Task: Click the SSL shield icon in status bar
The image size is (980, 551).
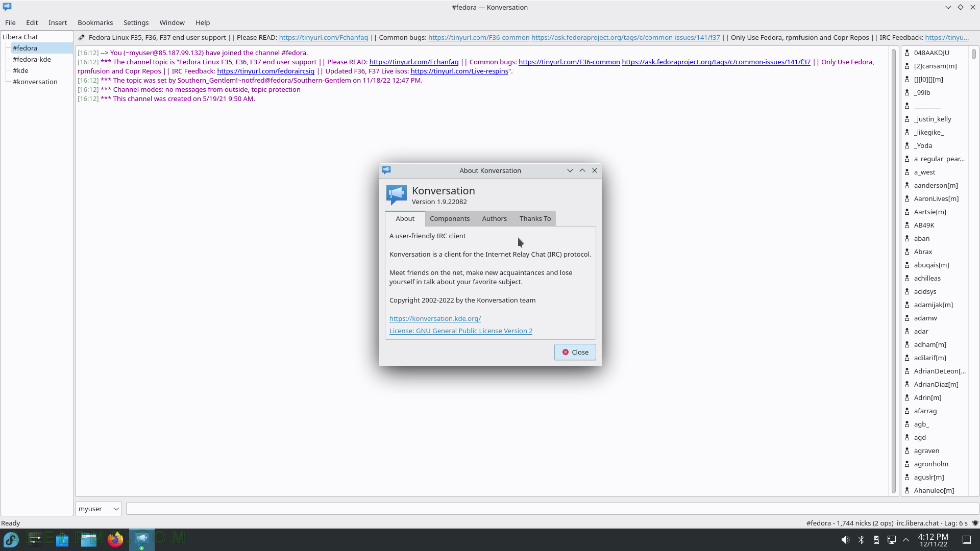Action: pos(975,523)
